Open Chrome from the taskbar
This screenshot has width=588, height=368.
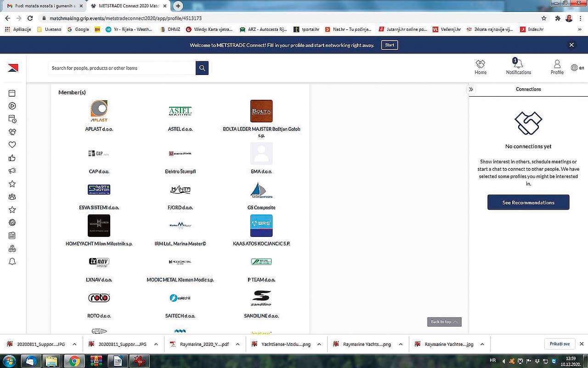point(75,361)
